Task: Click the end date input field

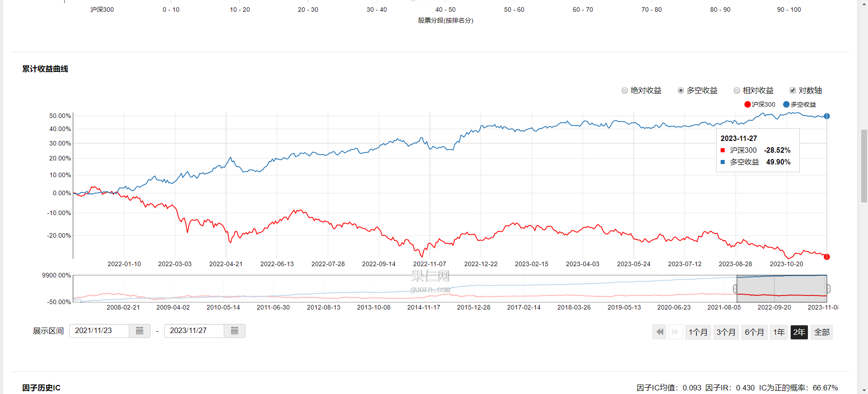Action: pyautogui.click(x=194, y=331)
